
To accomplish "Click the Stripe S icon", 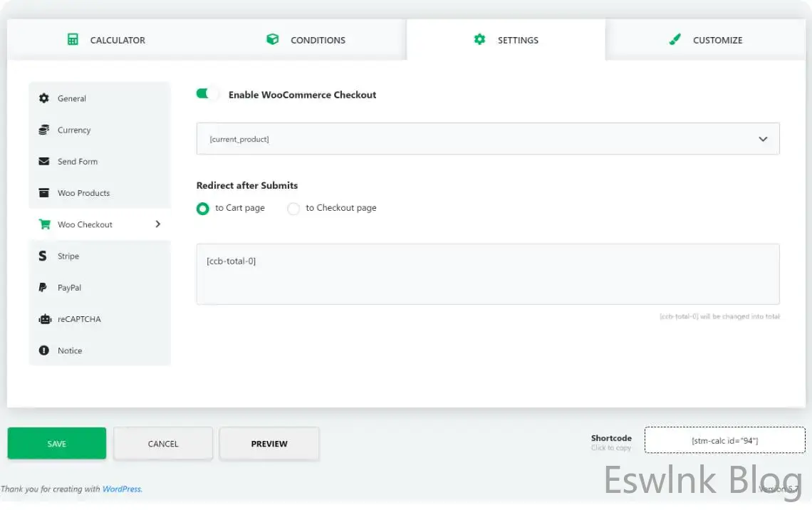I will tap(43, 256).
